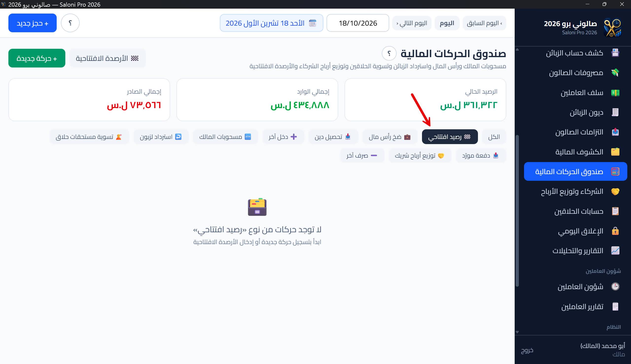Click the date display الأحد 18 تشرين الأول
This screenshot has height=364, width=631.
tap(271, 23)
